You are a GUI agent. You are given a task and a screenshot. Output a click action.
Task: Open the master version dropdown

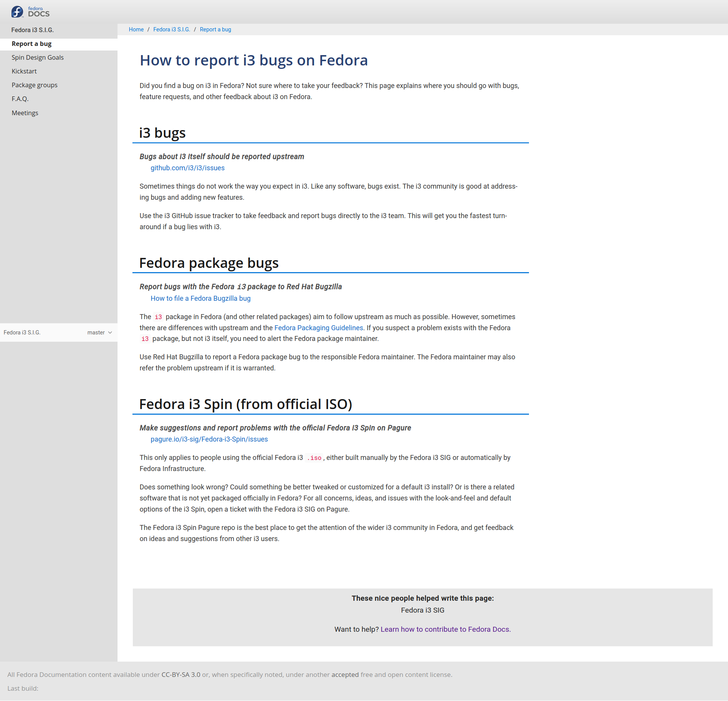point(100,333)
